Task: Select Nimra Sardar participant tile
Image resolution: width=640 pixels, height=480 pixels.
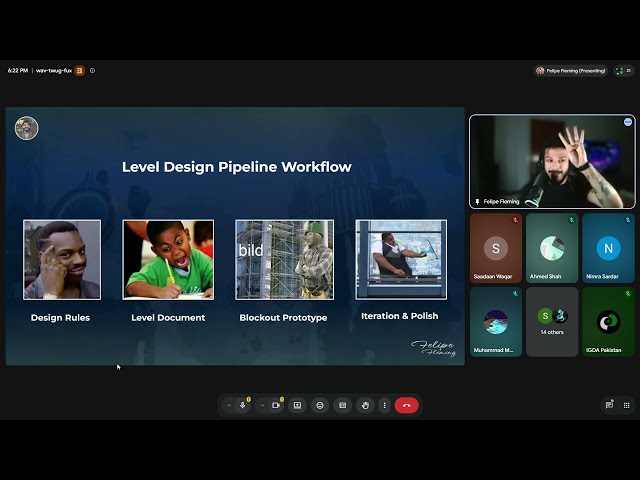Action: coord(608,248)
